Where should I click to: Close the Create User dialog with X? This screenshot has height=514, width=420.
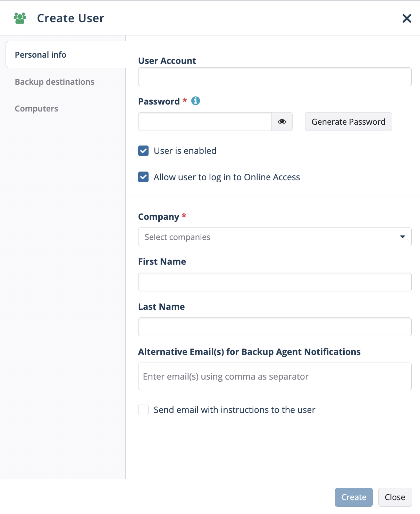[407, 18]
